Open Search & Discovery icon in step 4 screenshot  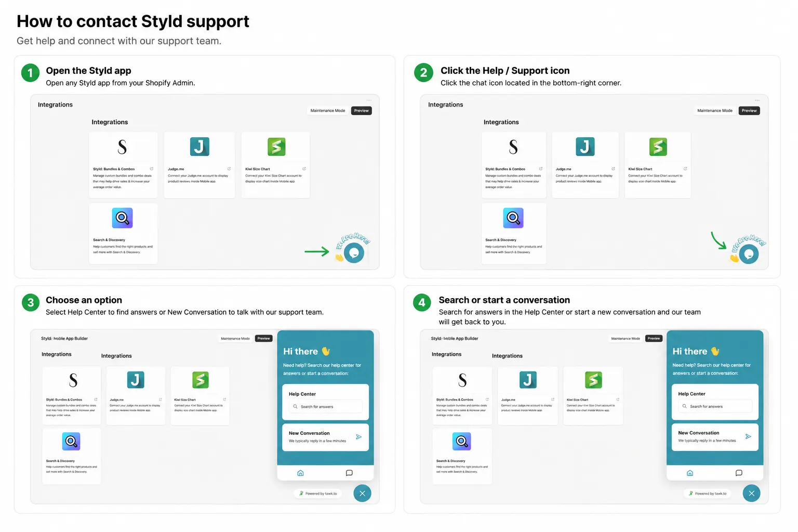click(x=462, y=442)
